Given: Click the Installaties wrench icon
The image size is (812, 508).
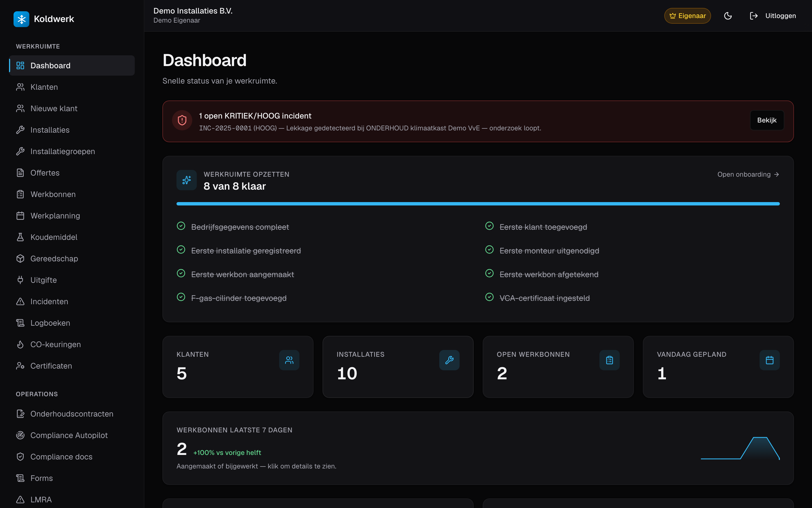Looking at the screenshot, I should (21, 130).
